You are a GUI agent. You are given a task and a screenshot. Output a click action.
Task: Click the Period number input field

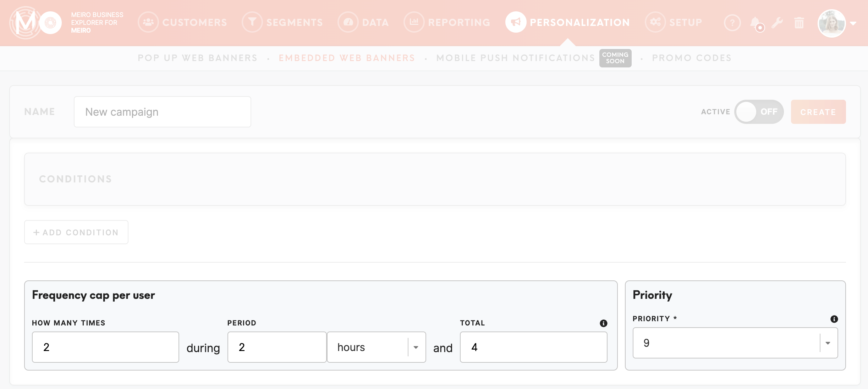pos(277,347)
